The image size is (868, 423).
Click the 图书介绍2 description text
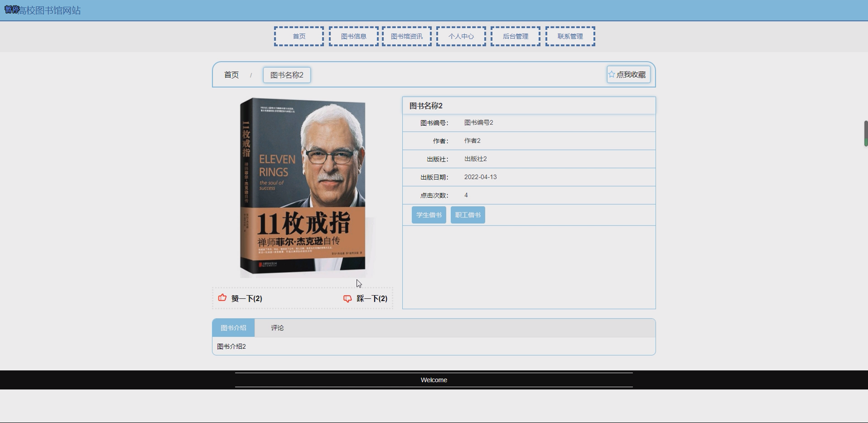click(x=231, y=346)
